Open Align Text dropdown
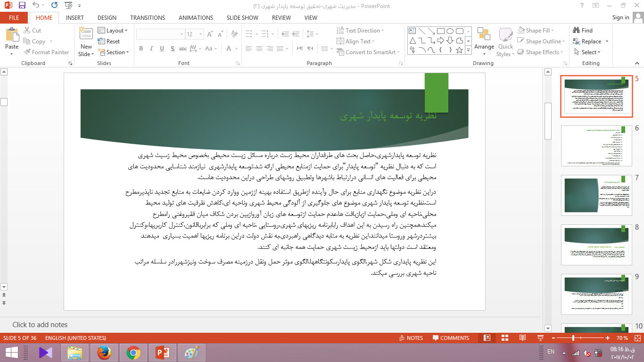This screenshot has height=362, width=644. pos(356,41)
